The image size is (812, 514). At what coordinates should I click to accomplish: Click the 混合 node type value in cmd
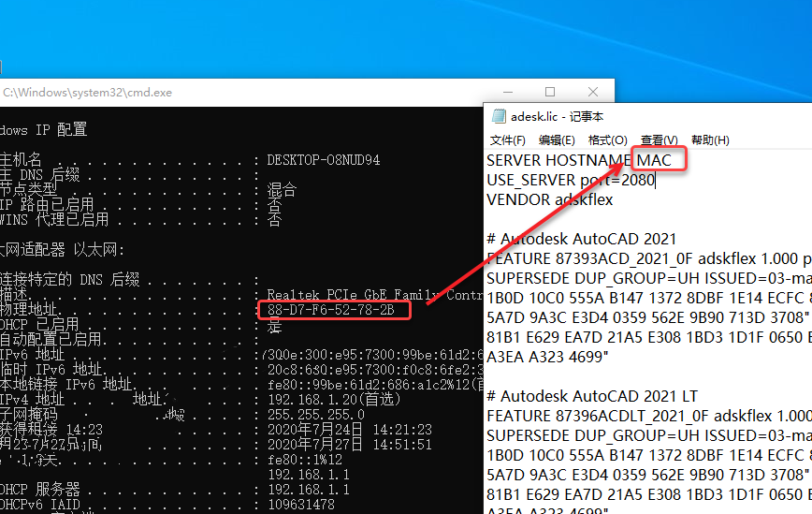click(282, 190)
